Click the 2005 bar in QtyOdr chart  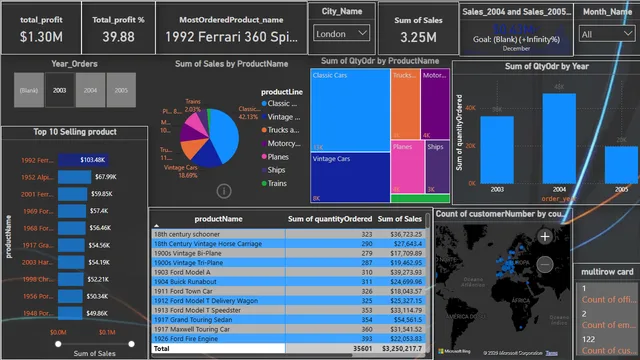[x=622, y=165]
